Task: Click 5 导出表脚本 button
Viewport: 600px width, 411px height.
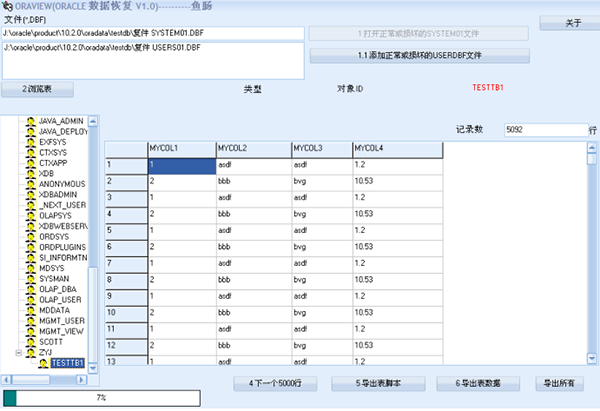Action: click(378, 383)
